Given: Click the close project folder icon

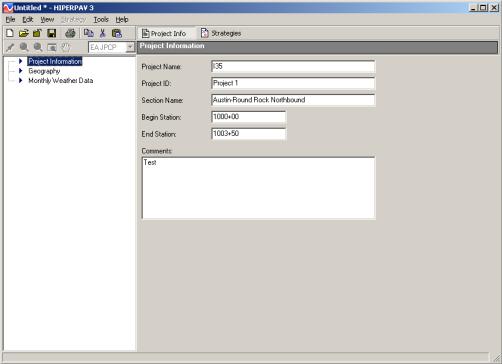Looking at the screenshot, I should tap(37, 33).
